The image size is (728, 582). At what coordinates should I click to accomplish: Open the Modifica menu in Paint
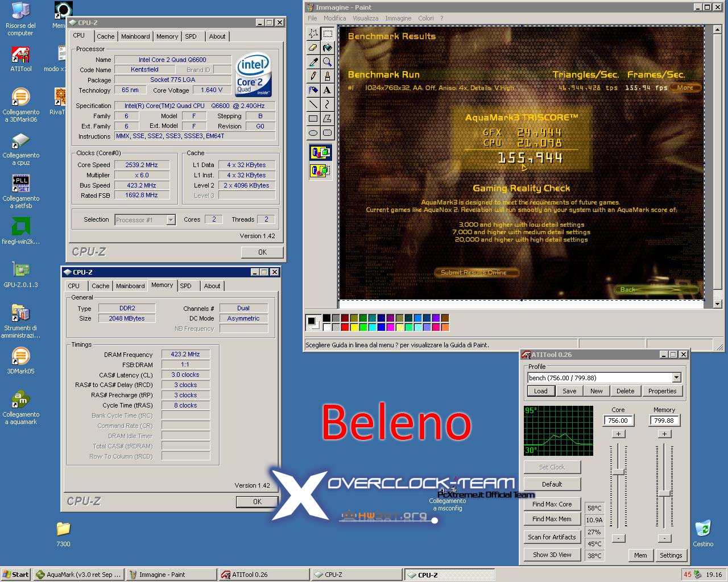(334, 18)
